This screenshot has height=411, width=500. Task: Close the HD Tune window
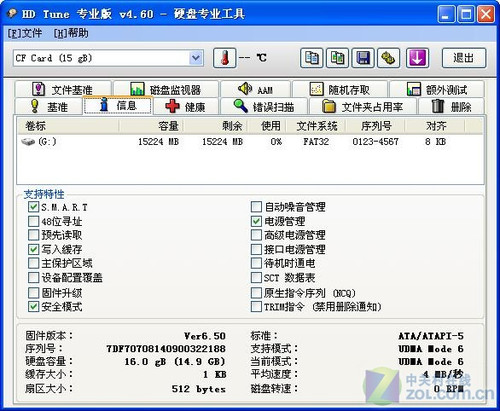click(x=486, y=14)
